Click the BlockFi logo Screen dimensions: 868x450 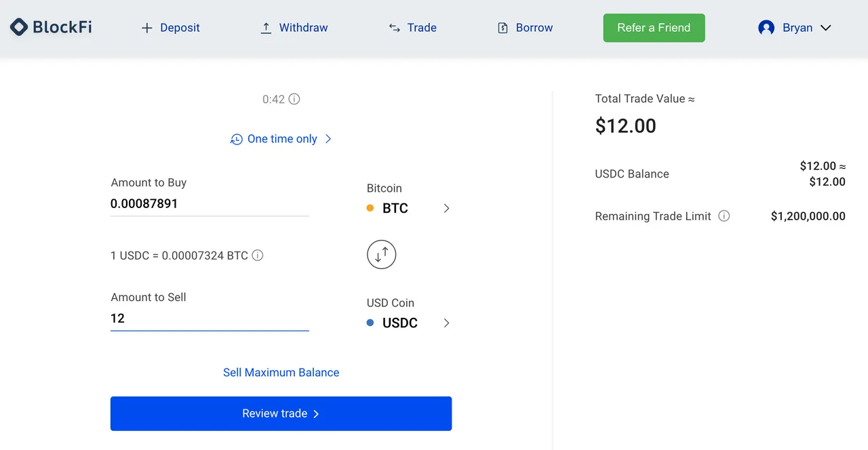[x=51, y=27]
